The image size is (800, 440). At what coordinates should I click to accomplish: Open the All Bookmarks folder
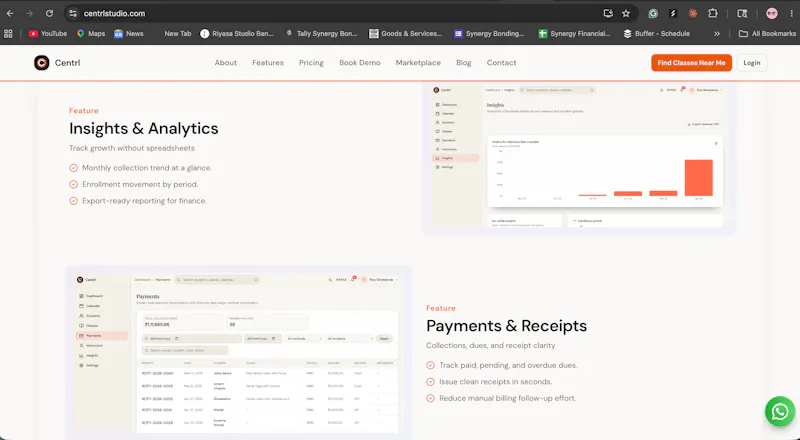pyautogui.click(x=767, y=34)
